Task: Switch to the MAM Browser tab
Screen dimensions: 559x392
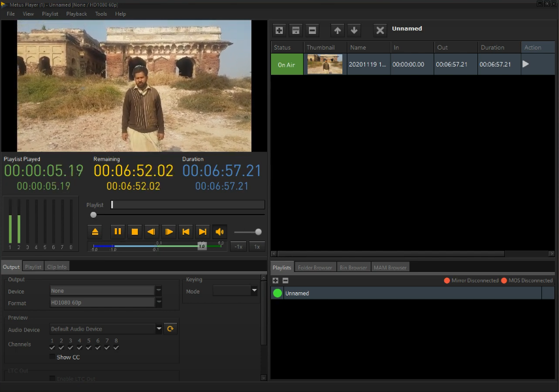Action: 390,267
